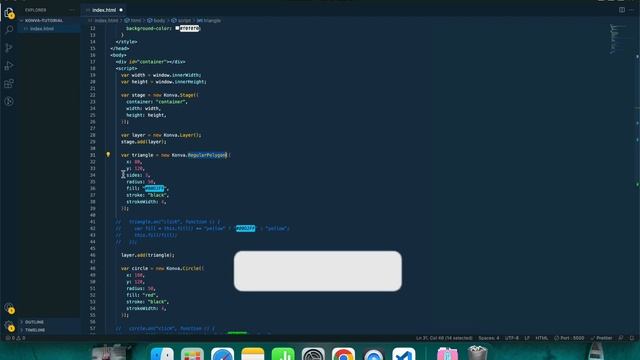The width and height of the screenshot is (640, 360).
Task: Click Port : 5500 live server status
Action: (569, 338)
